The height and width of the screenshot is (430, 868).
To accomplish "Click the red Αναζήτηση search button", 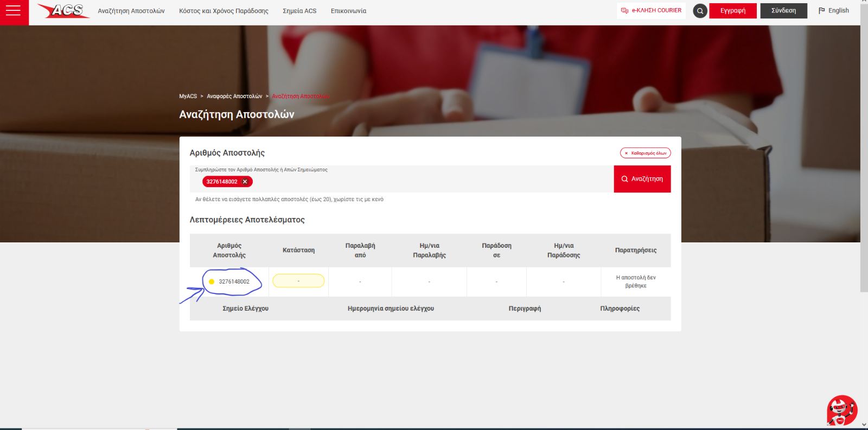I will (x=642, y=179).
